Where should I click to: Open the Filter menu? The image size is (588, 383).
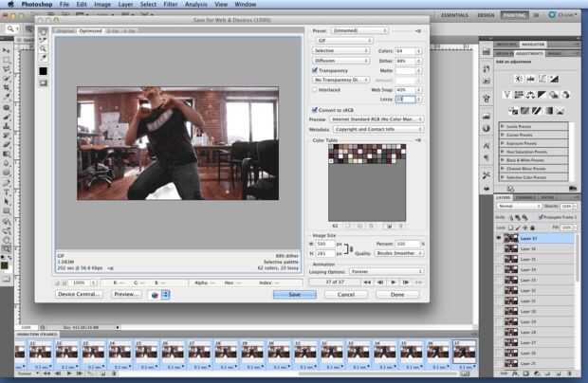tap(171, 5)
